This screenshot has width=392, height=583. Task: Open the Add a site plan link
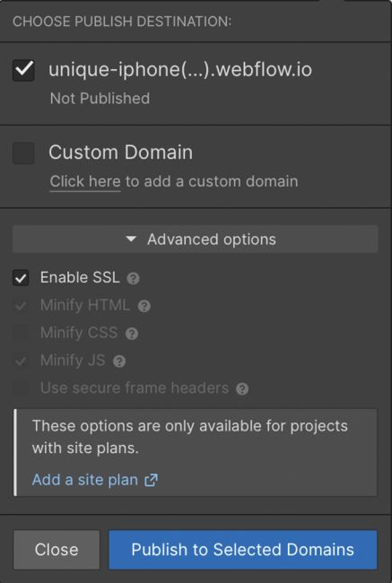[x=85, y=480]
